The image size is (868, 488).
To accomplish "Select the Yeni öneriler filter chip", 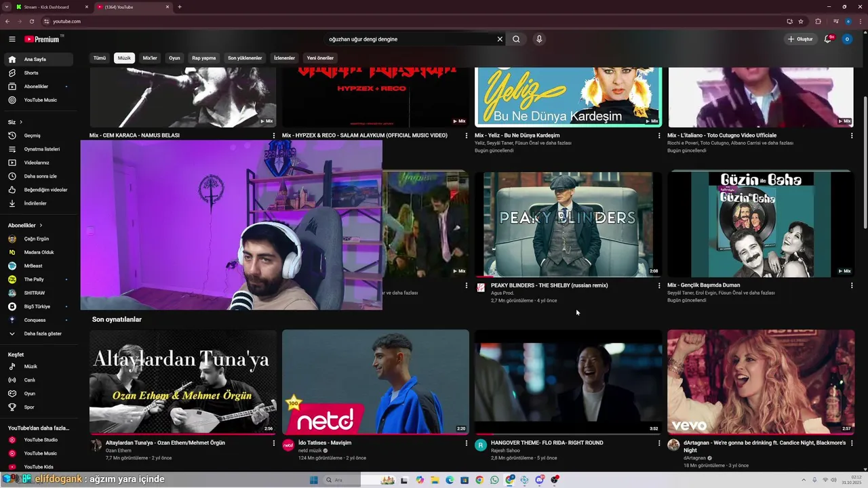I will coord(320,58).
